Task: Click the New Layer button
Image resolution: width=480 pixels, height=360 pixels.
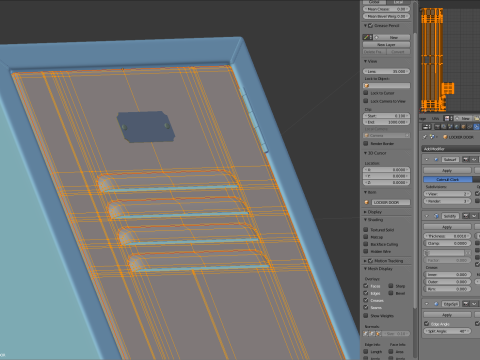Action: pos(386,45)
